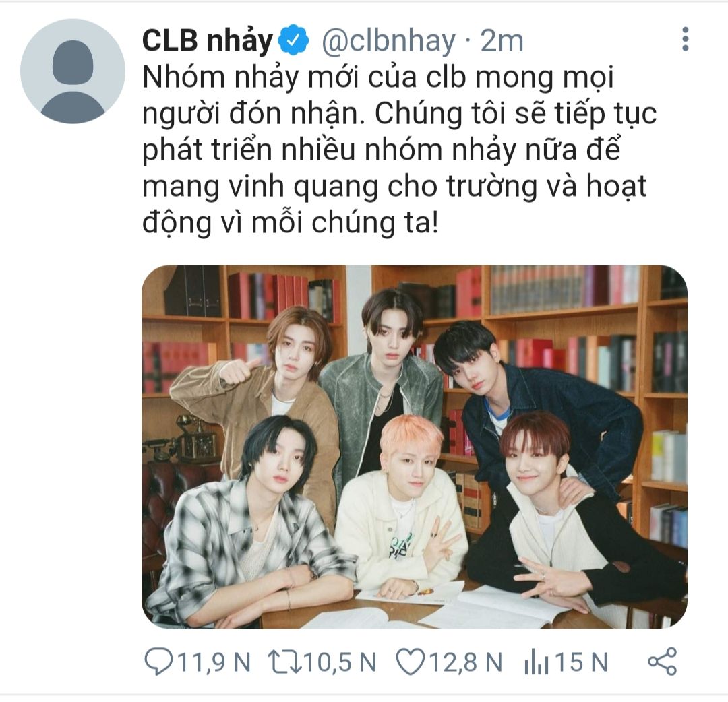
Task: Open tweet by clicking 'Nhóm nhảy mới' text
Action: (x=251, y=78)
